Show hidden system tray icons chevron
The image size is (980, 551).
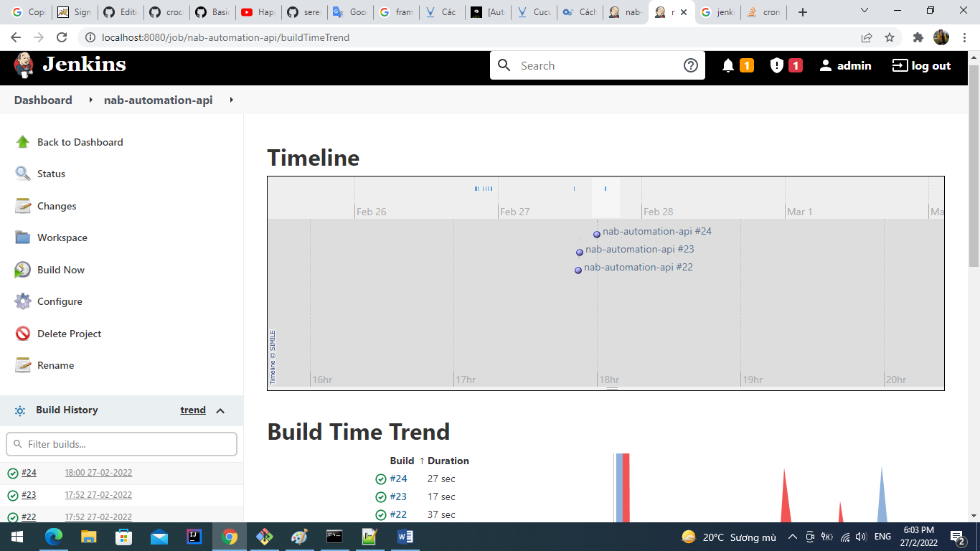[x=793, y=537]
